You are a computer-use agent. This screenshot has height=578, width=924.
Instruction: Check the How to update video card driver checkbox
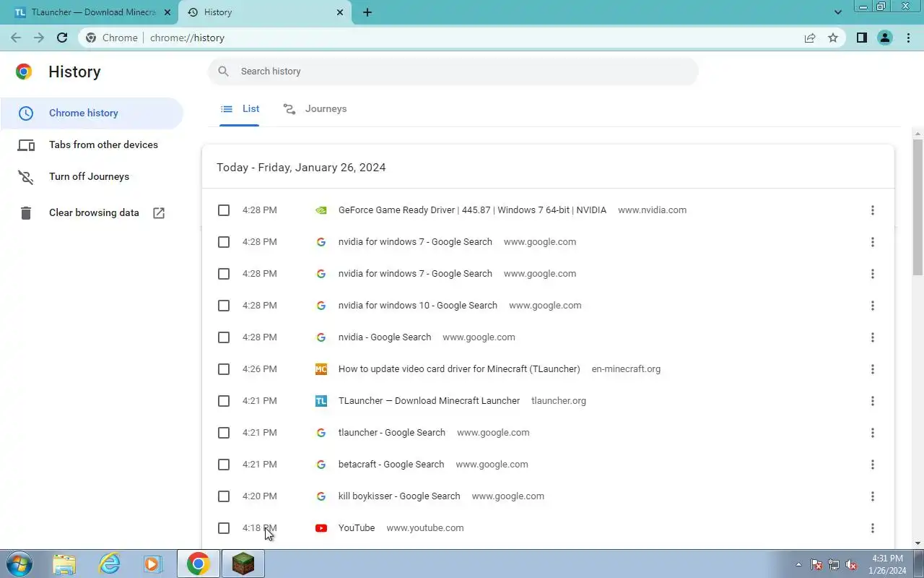(224, 369)
